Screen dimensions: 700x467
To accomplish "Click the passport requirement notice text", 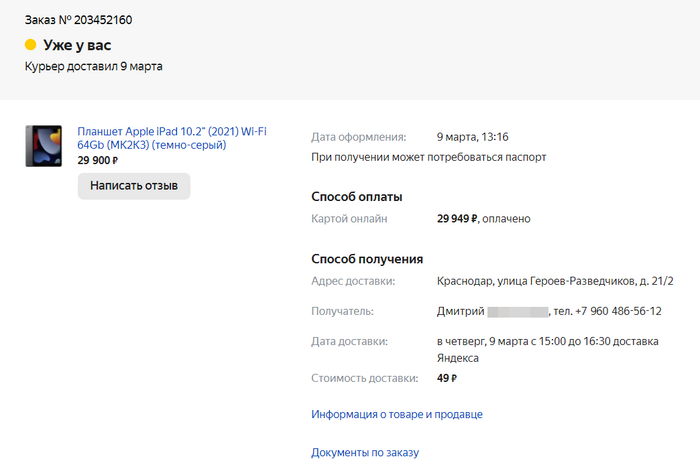I will coord(428,157).
